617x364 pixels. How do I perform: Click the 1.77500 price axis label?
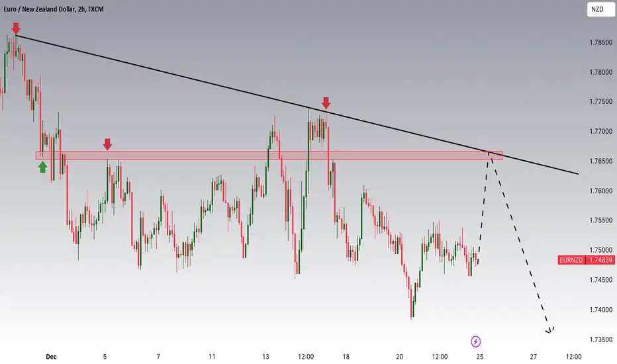[x=600, y=101]
